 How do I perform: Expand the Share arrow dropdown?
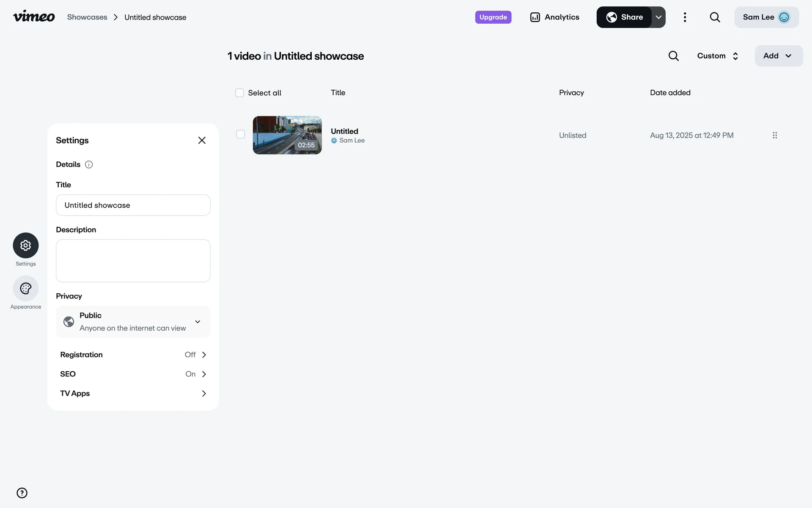[x=658, y=17]
